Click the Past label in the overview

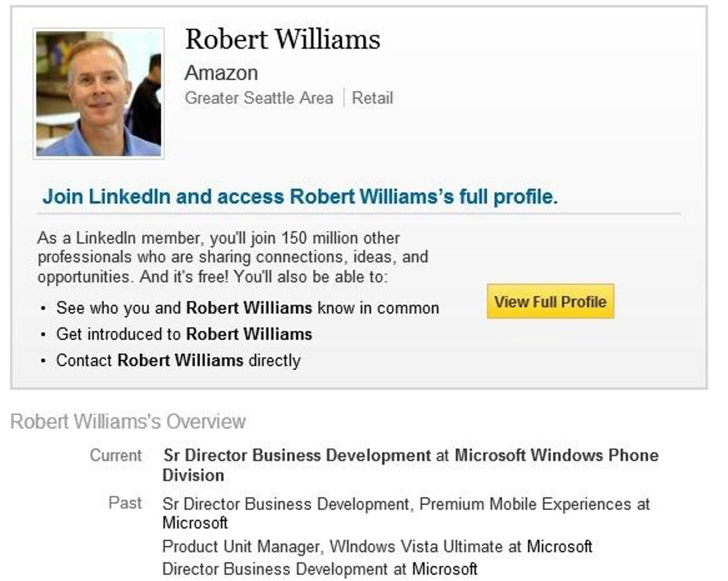point(125,503)
